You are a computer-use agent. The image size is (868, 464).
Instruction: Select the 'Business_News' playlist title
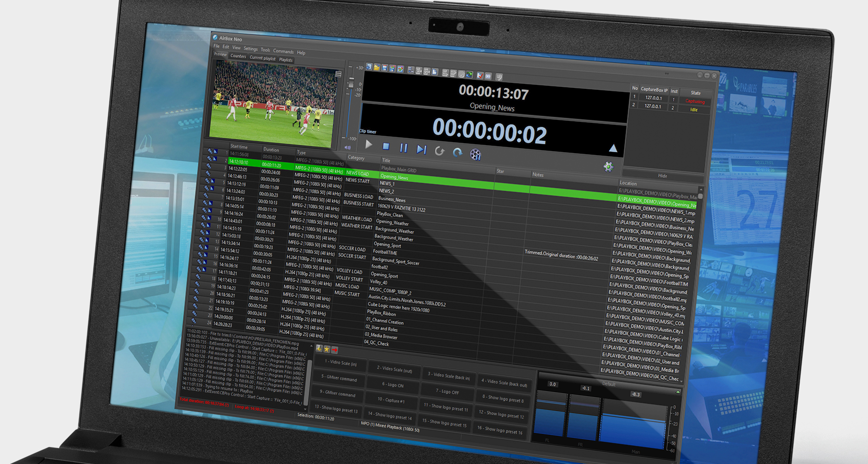point(392,199)
